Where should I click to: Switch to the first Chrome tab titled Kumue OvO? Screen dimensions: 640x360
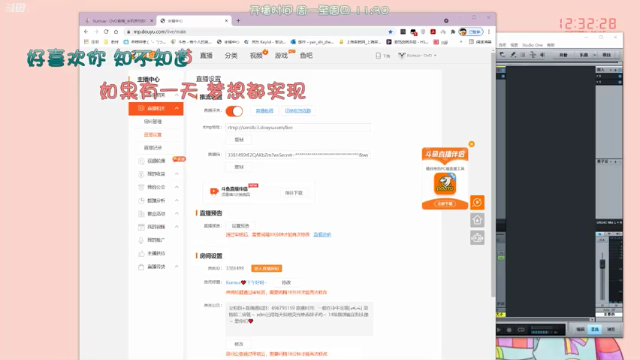coord(118,20)
